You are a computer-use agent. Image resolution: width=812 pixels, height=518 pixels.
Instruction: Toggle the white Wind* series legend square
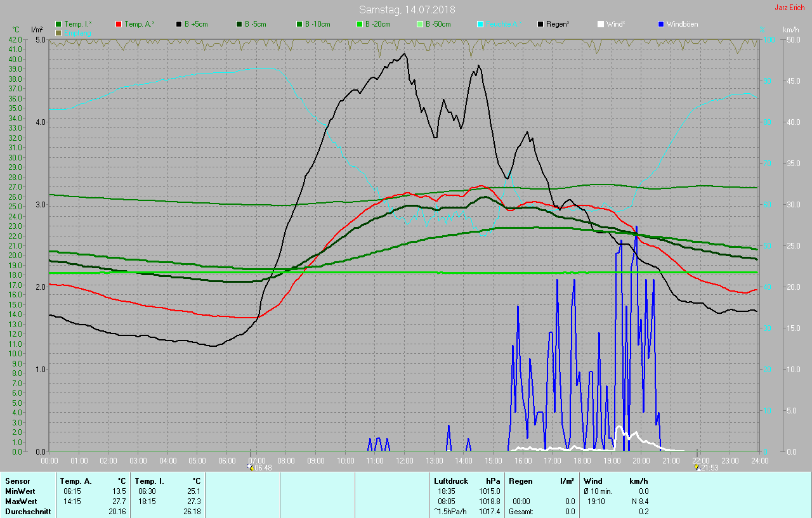coord(601,24)
